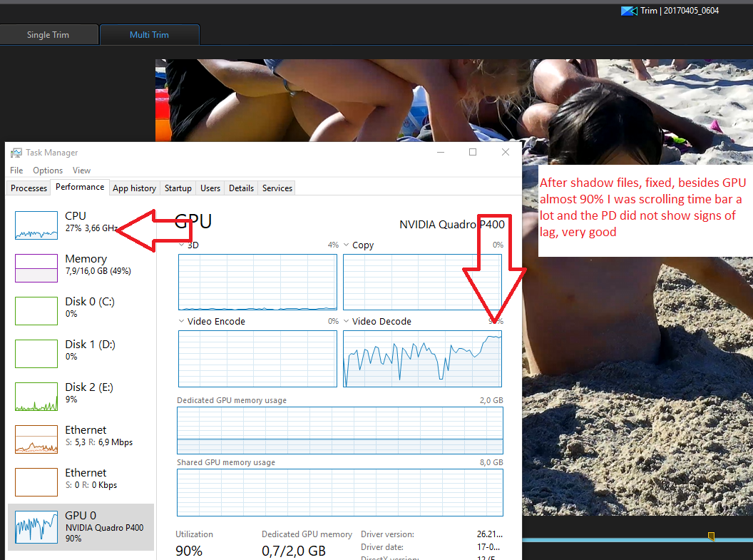Select the CPU performance entry
The height and width of the screenshot is (560, 753).
click(81, 225)
